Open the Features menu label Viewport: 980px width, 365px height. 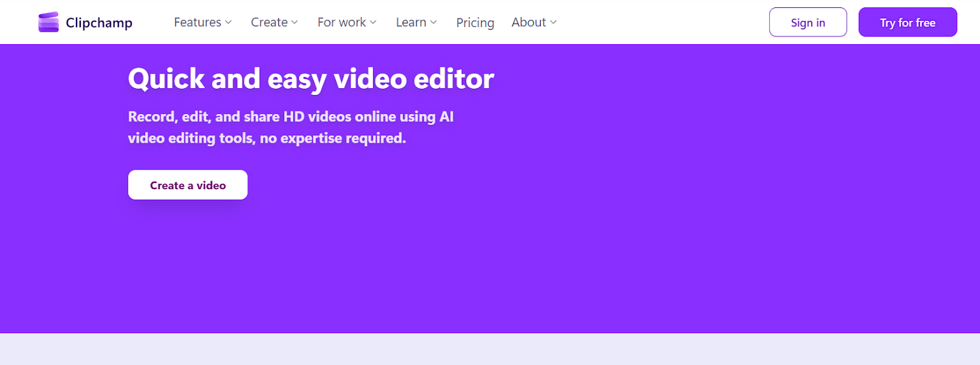pos(197,22)
